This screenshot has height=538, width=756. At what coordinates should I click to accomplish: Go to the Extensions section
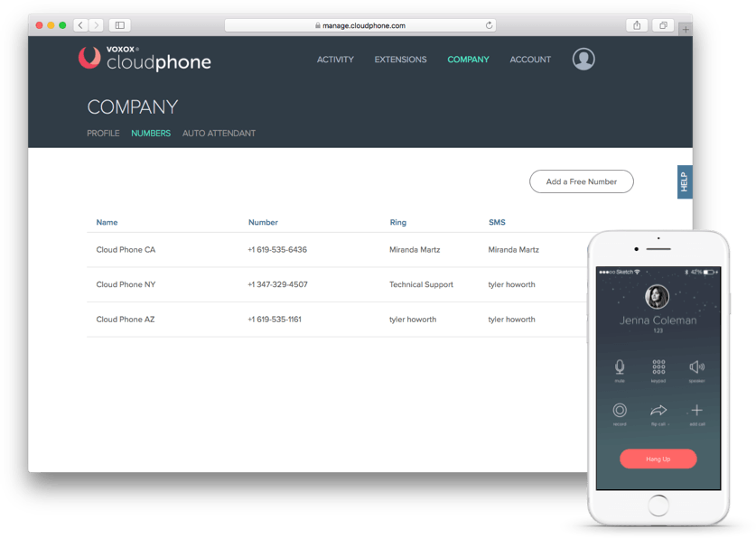[x=400, y=60]
